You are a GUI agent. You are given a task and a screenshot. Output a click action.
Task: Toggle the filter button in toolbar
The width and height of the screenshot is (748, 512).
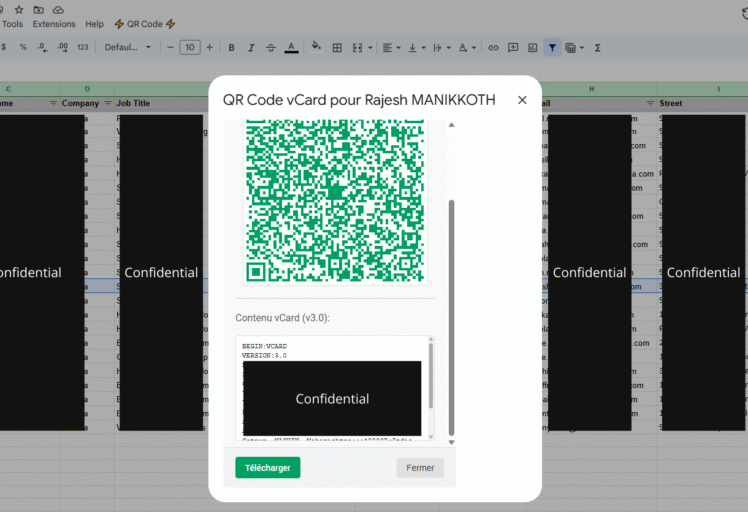(x=551, y=47)
